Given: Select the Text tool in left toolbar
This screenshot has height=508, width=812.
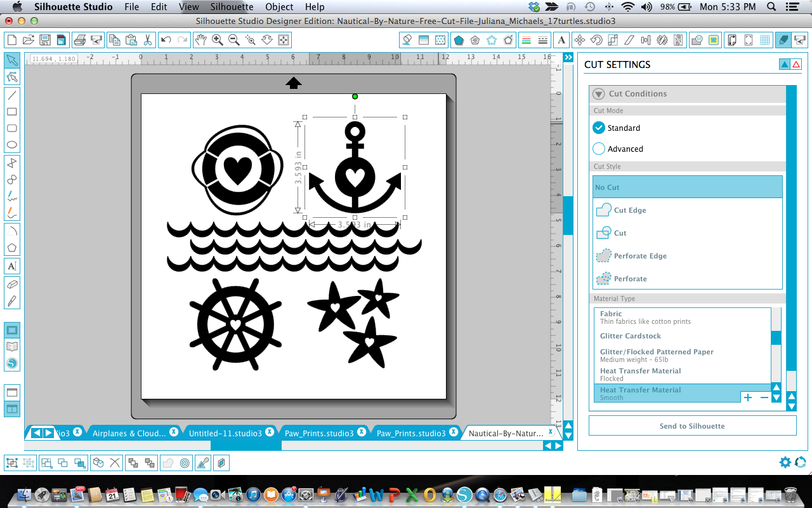Looking at the screenshot, I should [12, 266].
